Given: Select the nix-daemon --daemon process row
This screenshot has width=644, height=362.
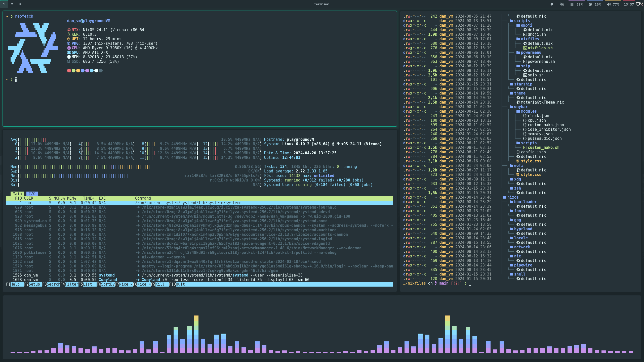Looking at the screenshot, I should (199, 257).
